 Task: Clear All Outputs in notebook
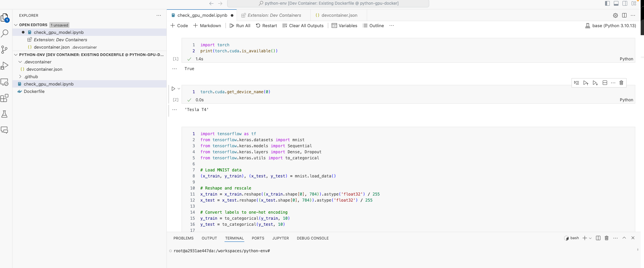(303, 25)
